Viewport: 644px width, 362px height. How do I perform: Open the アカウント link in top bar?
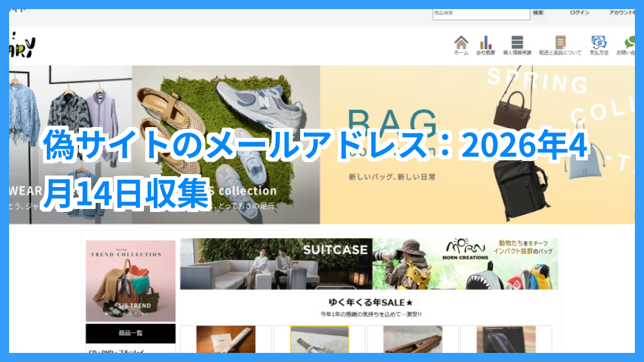(x=621, y=13)
